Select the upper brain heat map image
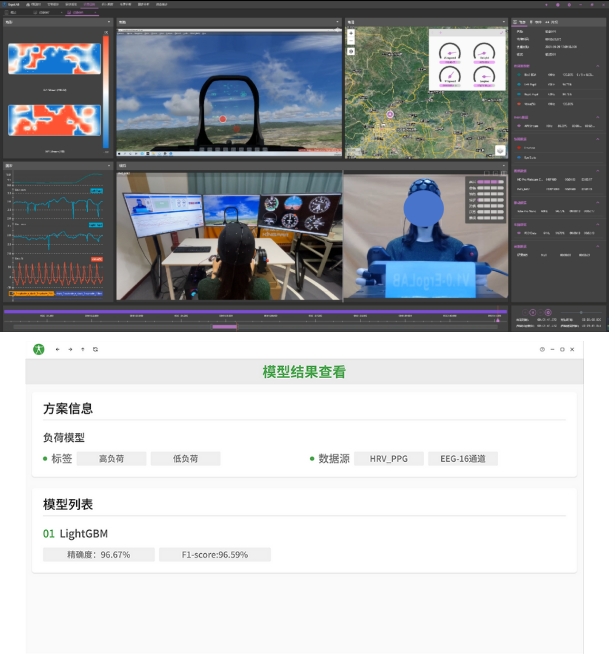This screenshot has width=615, height=671. point(54,59)
